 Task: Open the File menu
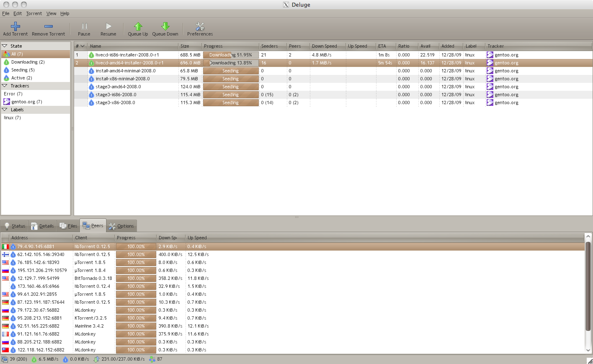coord(6,13)
